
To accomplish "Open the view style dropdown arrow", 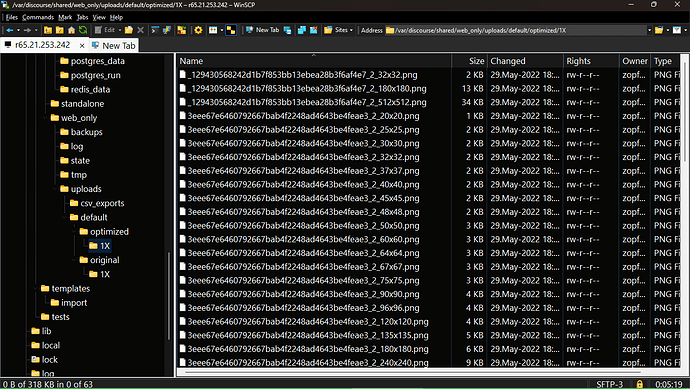I will click(222, 30).
